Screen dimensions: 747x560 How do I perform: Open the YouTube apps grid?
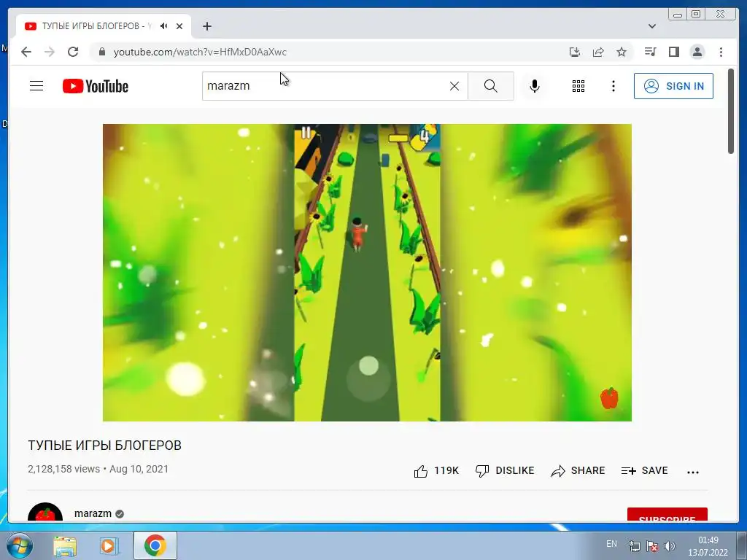578,86
